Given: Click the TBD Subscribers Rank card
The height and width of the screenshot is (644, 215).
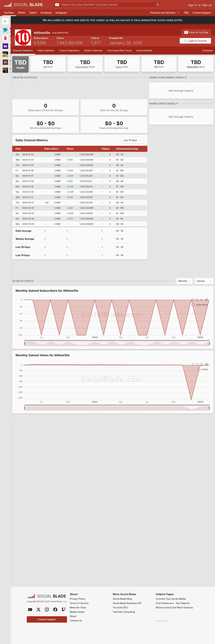Looking at the screenshot, I should coord(85,64).
